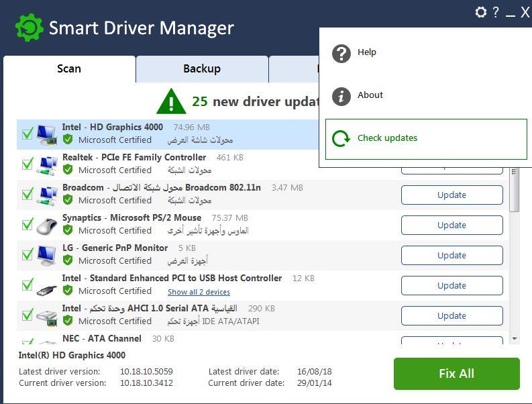Click the Intel(R) HD Graphics 4000 details heading
The image size is (532, 404).
[x=72, y=355]
